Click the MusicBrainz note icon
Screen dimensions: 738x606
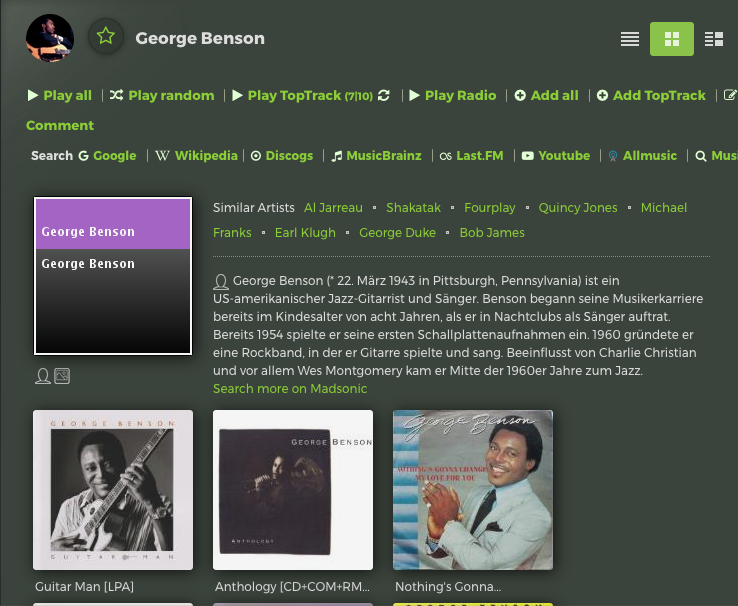click(337, 156)
